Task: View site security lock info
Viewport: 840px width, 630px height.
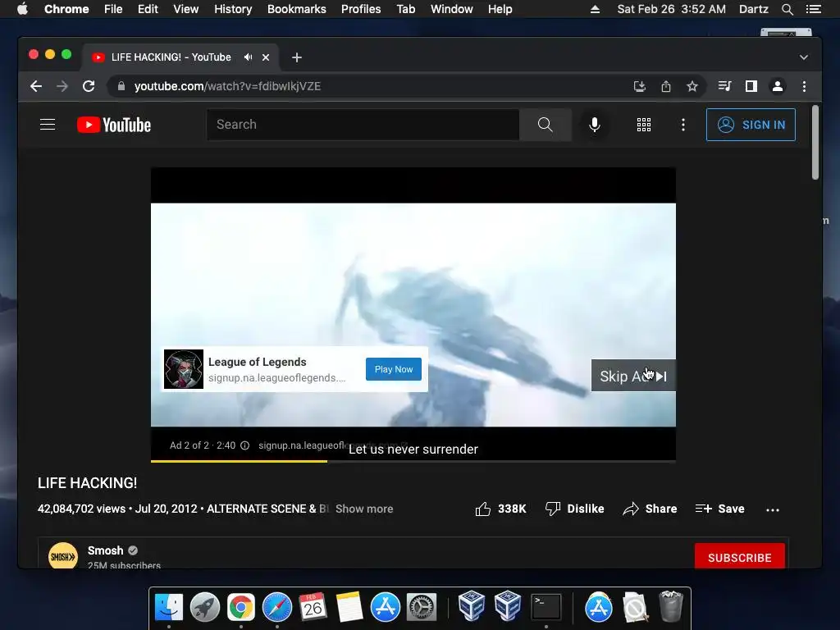Action: tap(121, 86)
